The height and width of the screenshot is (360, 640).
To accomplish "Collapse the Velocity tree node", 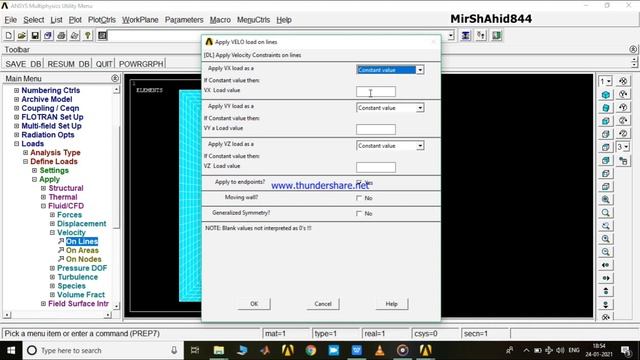I will [52, 233].
